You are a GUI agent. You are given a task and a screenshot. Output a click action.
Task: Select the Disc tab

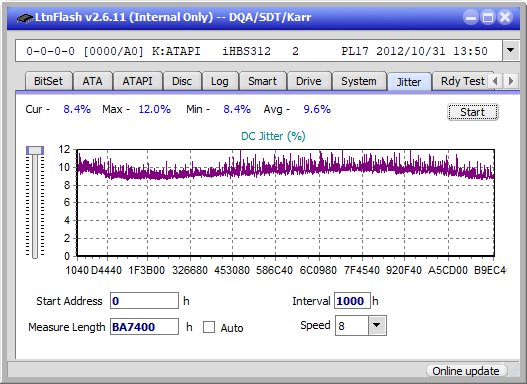pos(182,81)
